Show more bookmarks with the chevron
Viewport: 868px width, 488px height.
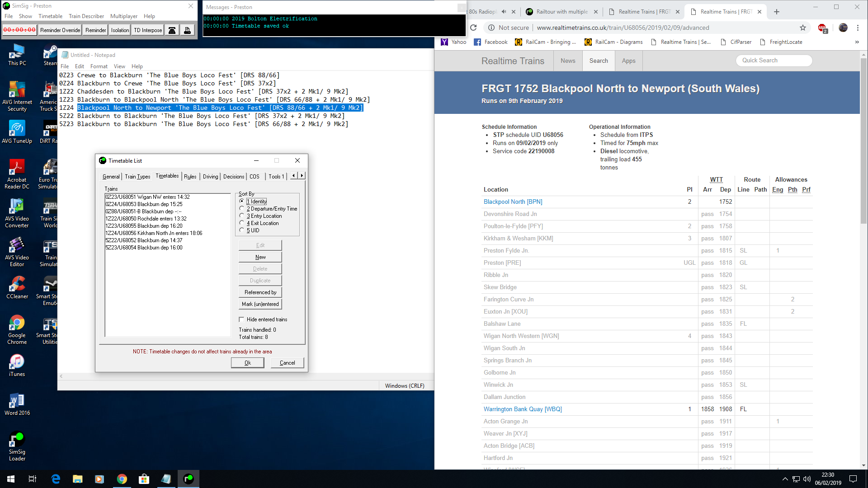(857, 42)
